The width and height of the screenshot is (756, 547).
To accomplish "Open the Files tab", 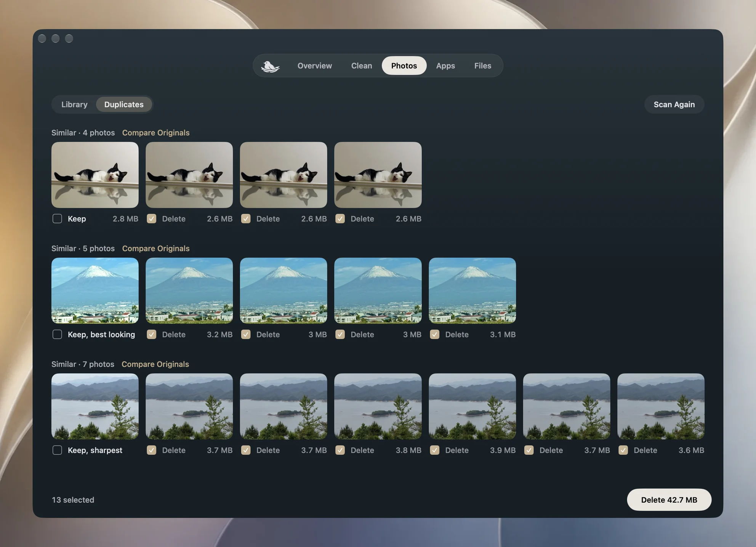I will 482,66.
